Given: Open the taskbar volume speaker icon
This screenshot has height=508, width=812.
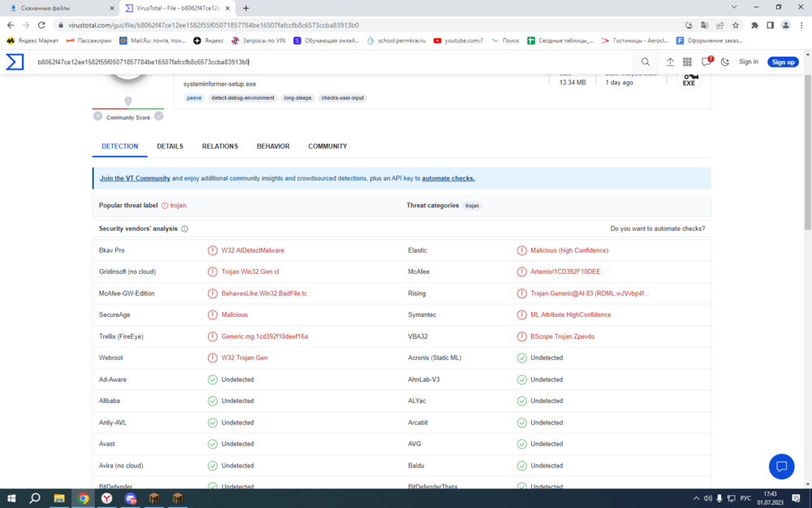Looking at the screenshot, I should click(707, 499).
